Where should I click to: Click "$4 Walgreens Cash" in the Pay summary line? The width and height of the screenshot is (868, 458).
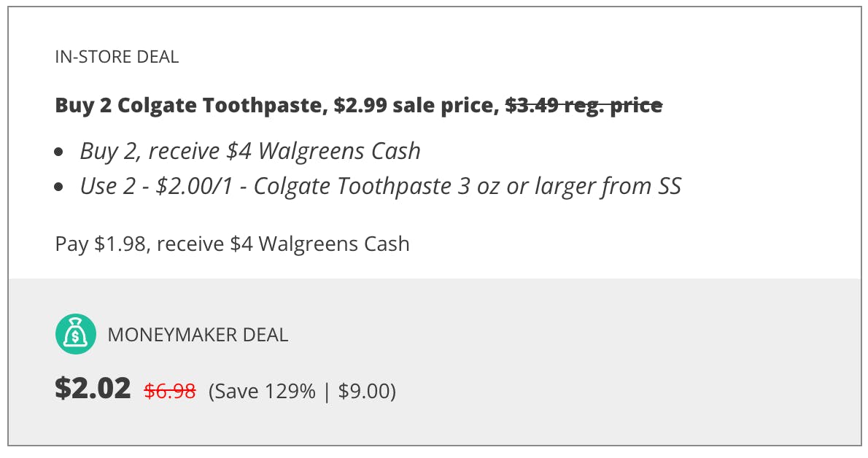tap(319, 244)
